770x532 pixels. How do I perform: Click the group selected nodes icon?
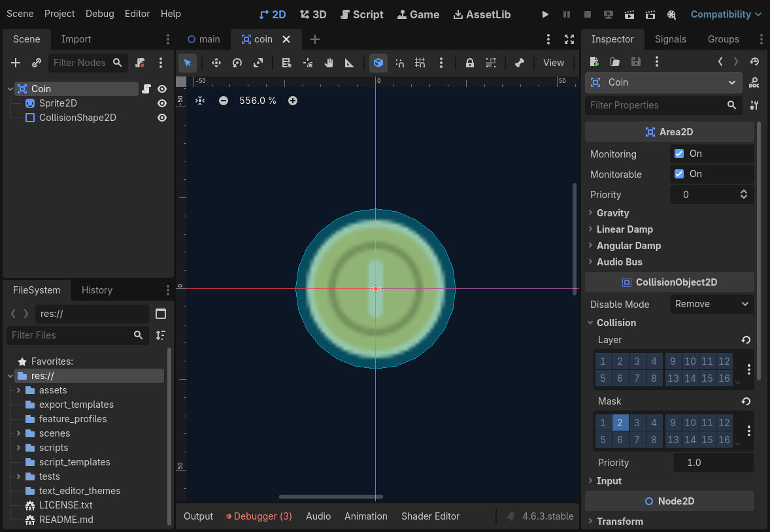pyautogui.click(x=491, y=63)
